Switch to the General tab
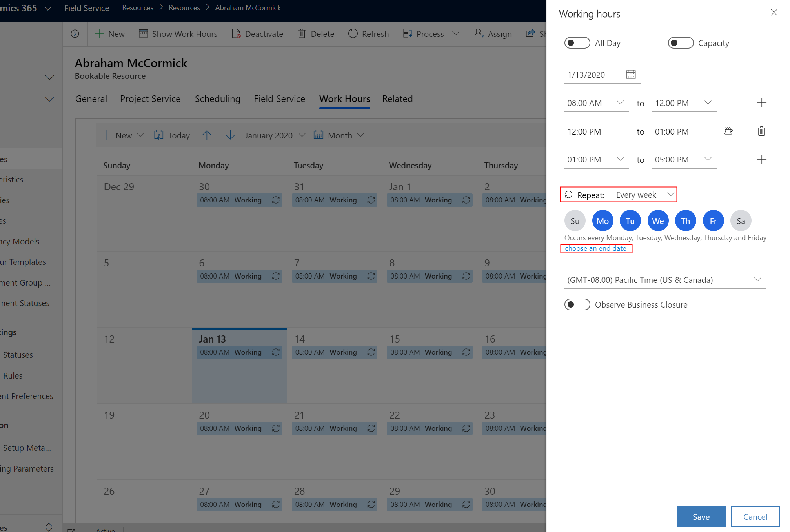The height and width of the screenshot is (532, 790). (91, 98)
